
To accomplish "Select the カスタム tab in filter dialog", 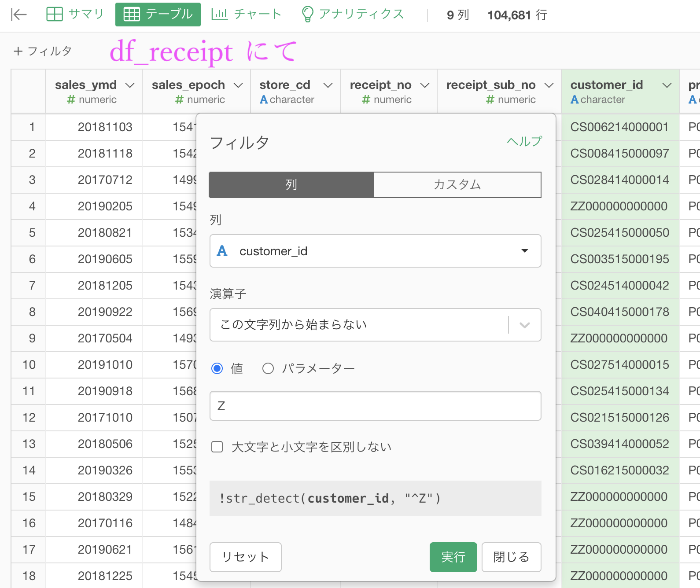I will [x=457, y=184].
